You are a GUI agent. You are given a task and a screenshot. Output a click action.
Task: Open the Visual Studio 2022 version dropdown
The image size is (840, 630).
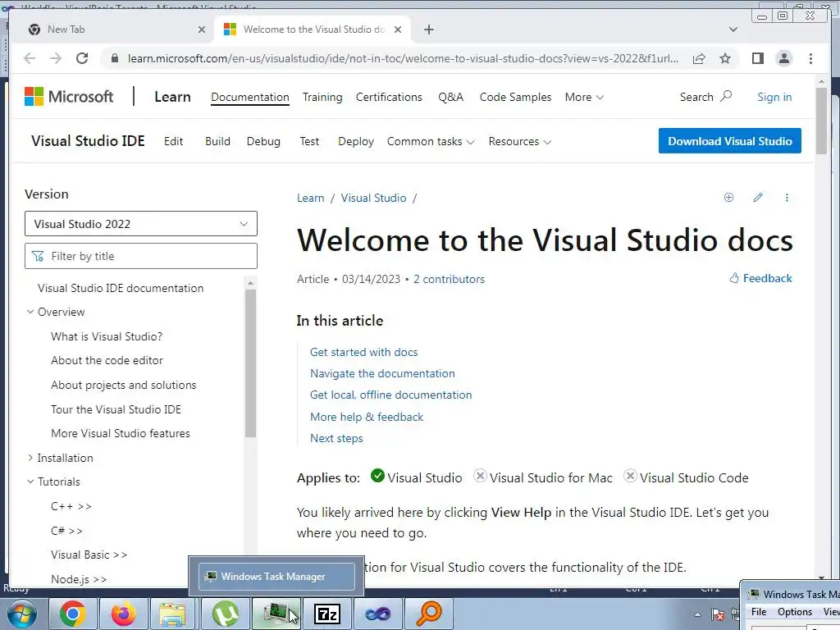[x=141, y=224]
